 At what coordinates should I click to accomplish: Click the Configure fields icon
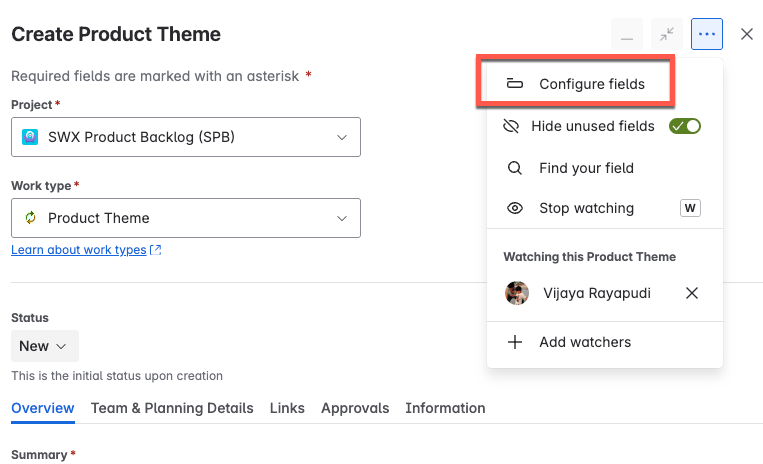(514, 84)
